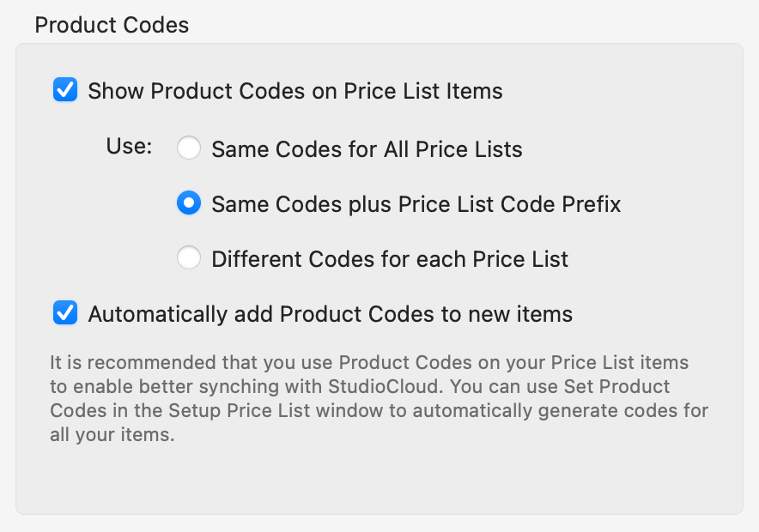Click "It is recommended" at the start of the help text
759x532 pixels.
tap(110, 362)
